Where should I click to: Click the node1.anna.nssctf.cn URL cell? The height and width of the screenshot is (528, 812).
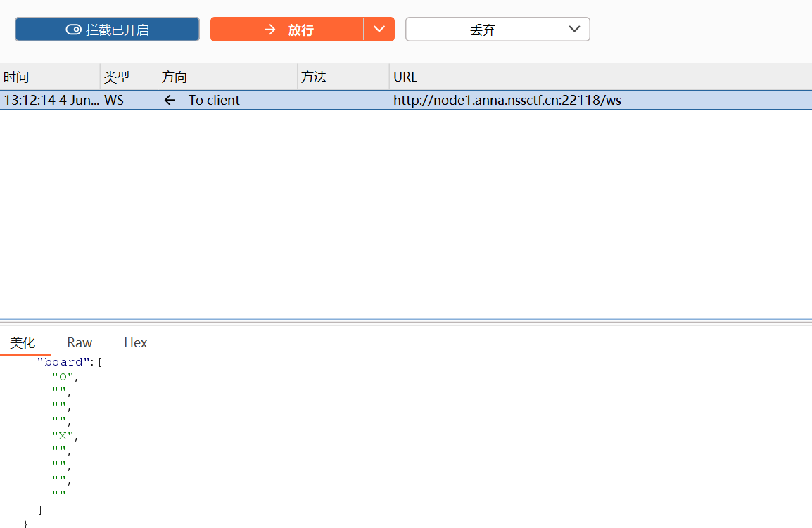pos(507,100)
